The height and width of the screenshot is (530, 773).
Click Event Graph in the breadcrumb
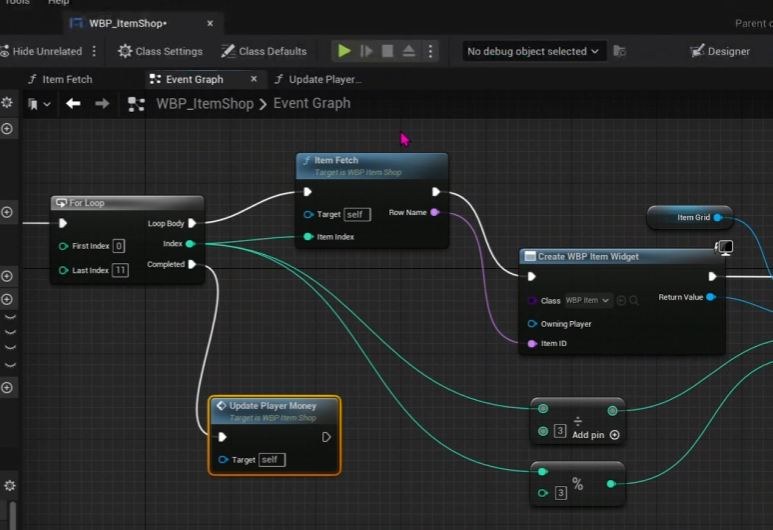click(x=312, y=103)
